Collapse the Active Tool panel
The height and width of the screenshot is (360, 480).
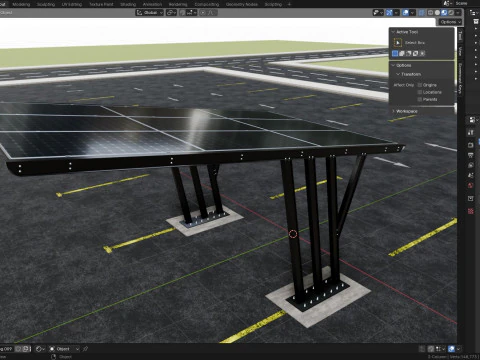coord(393,32)
